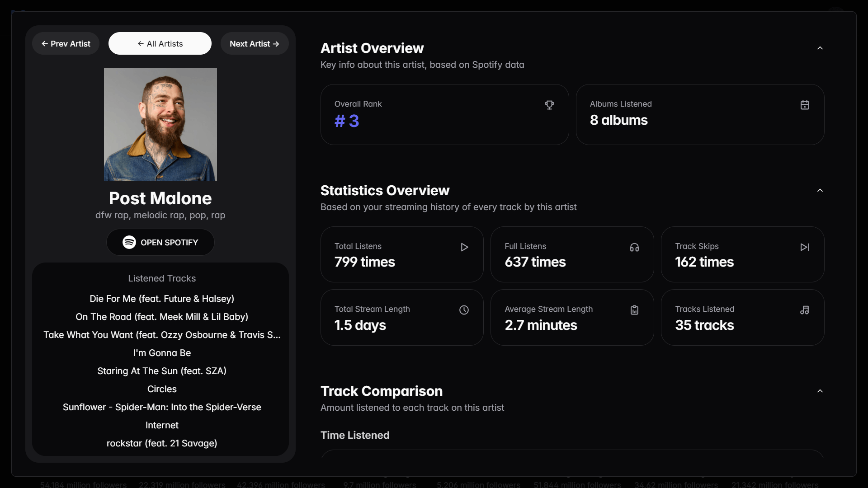Go to the previous artist
The width and height of the screenshot is (868, 488).
coord(66,43)
